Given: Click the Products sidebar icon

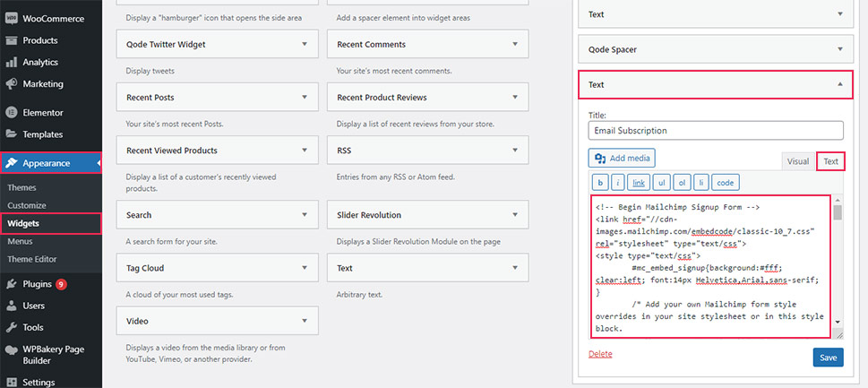Looking at the screenshot, I should (x=11, y=40).
